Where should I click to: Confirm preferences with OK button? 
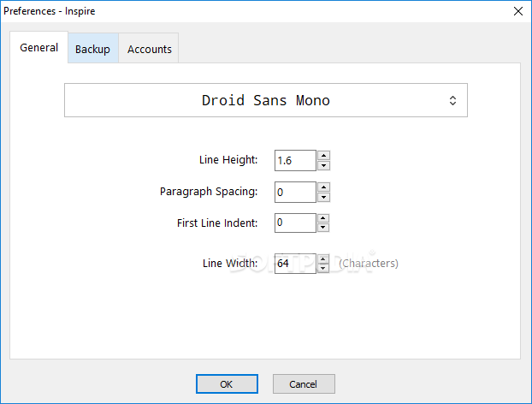pos(227,384)
